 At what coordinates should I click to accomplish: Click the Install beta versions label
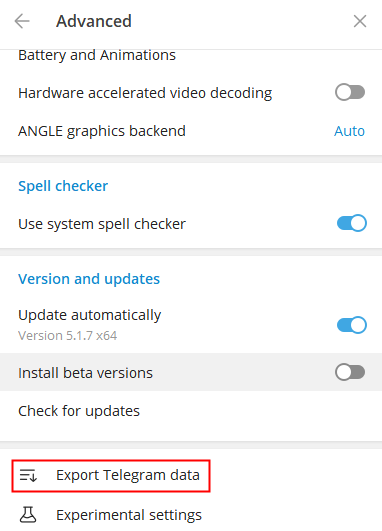click(x=85, y=373)
